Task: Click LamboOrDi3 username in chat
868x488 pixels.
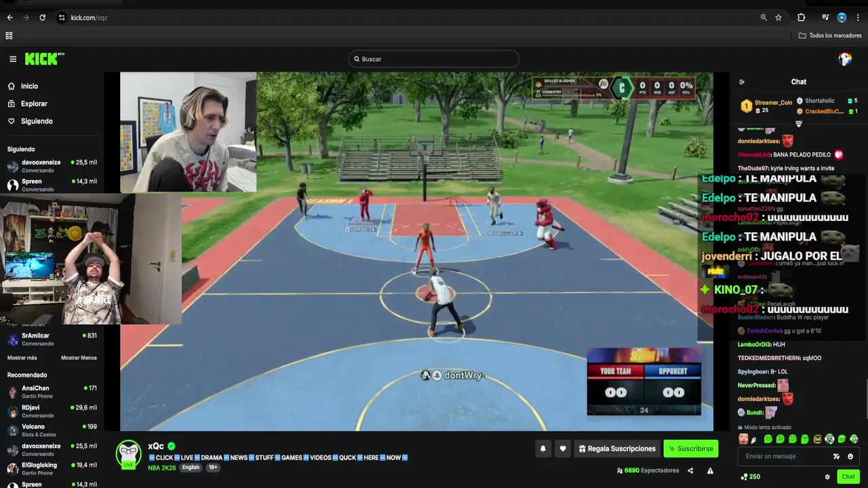Action: [755, 344]
